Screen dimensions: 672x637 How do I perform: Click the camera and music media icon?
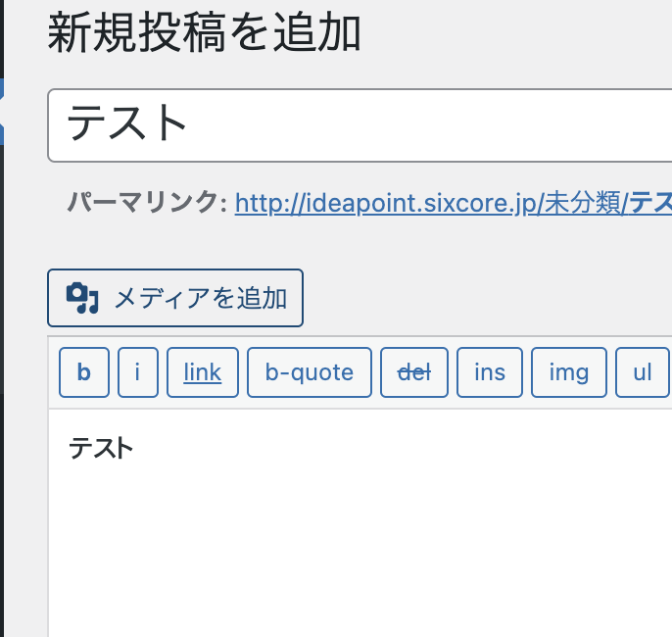click(82, 298)
